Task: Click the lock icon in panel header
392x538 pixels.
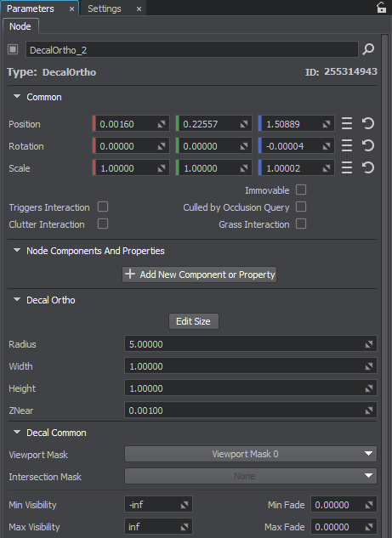Action: pos(381,8)
